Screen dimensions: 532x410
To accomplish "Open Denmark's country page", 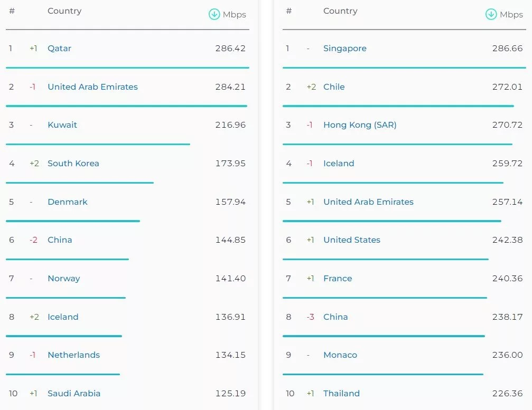I will pyautogui.click(x=68, y=202).
